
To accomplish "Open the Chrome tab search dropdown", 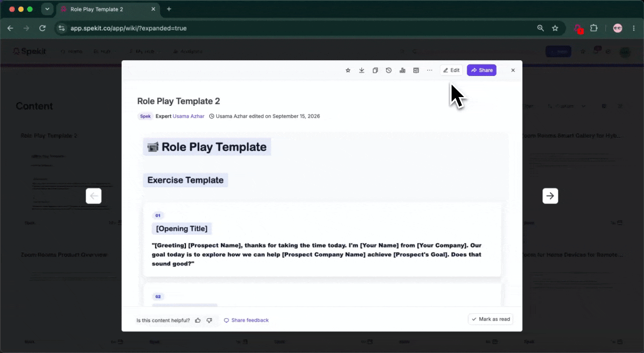I will (47, 9).
